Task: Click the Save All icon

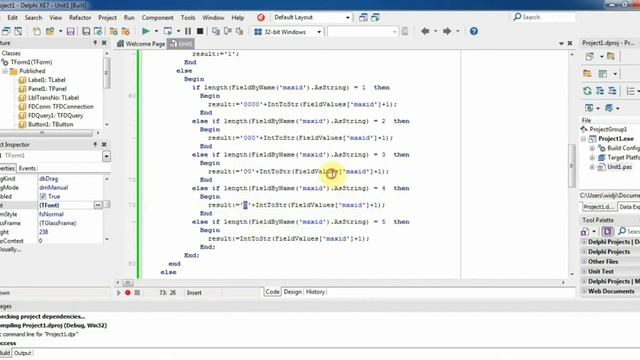Action: tap(86, 31)
